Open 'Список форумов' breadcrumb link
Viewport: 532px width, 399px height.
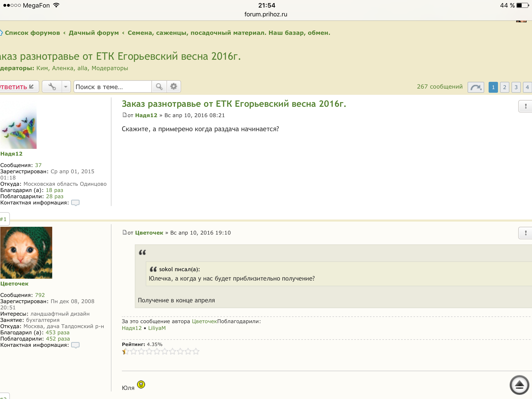tap(32, 33)
